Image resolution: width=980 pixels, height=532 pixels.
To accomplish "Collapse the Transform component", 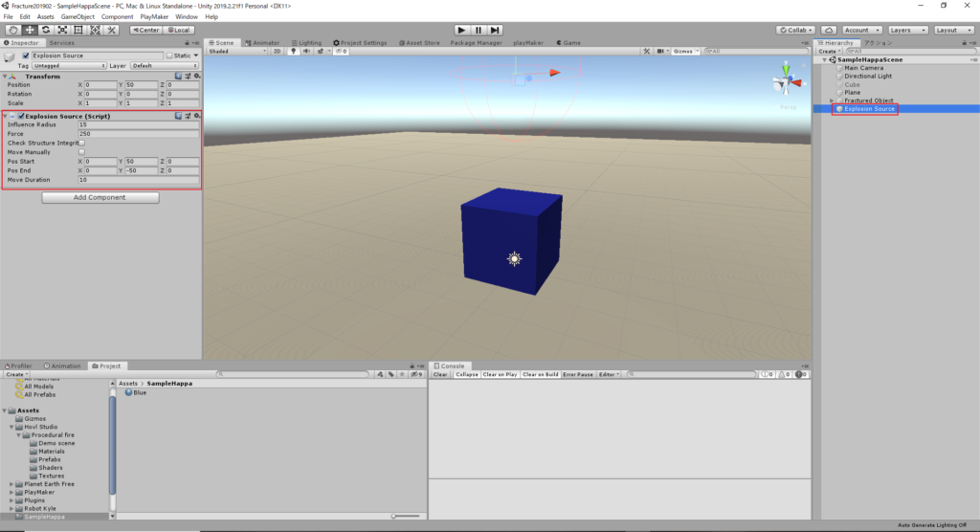I will (x=5, y=77).
